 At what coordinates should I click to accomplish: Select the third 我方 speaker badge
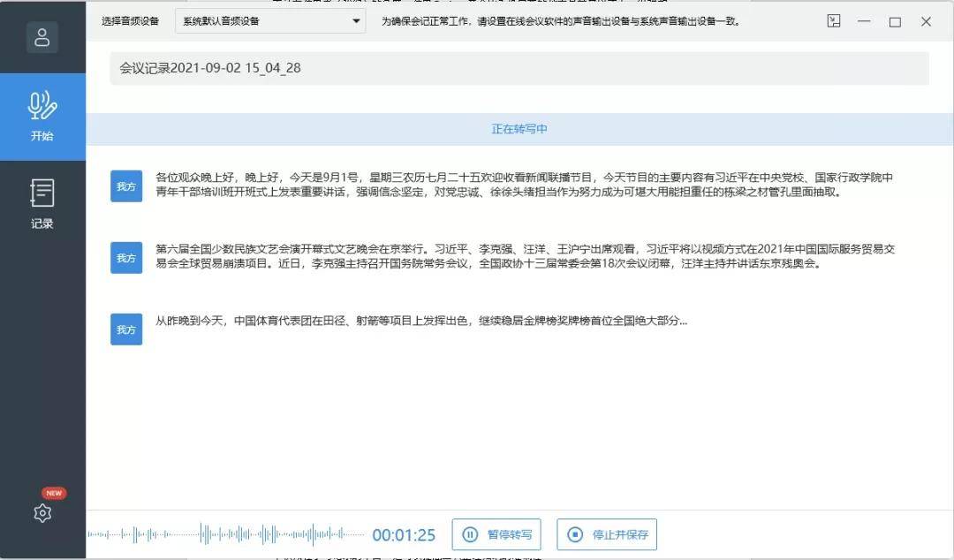coord(126,329)
